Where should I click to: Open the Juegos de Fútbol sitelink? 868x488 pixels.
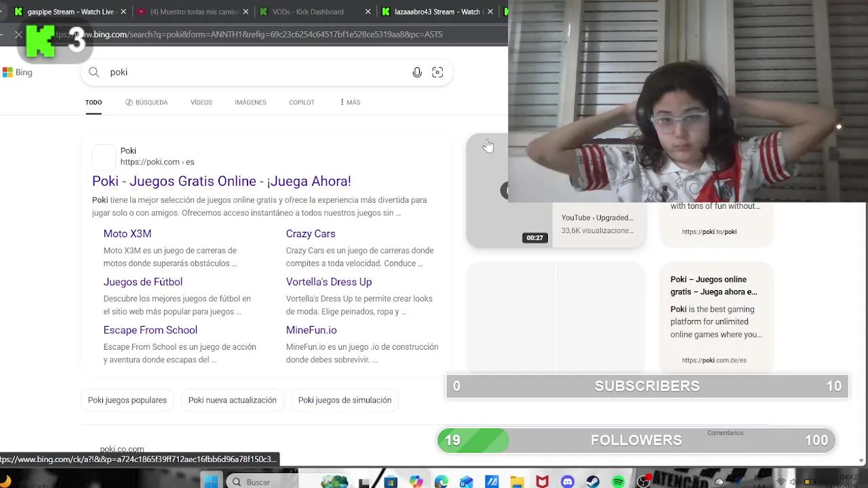click(143, 282)
